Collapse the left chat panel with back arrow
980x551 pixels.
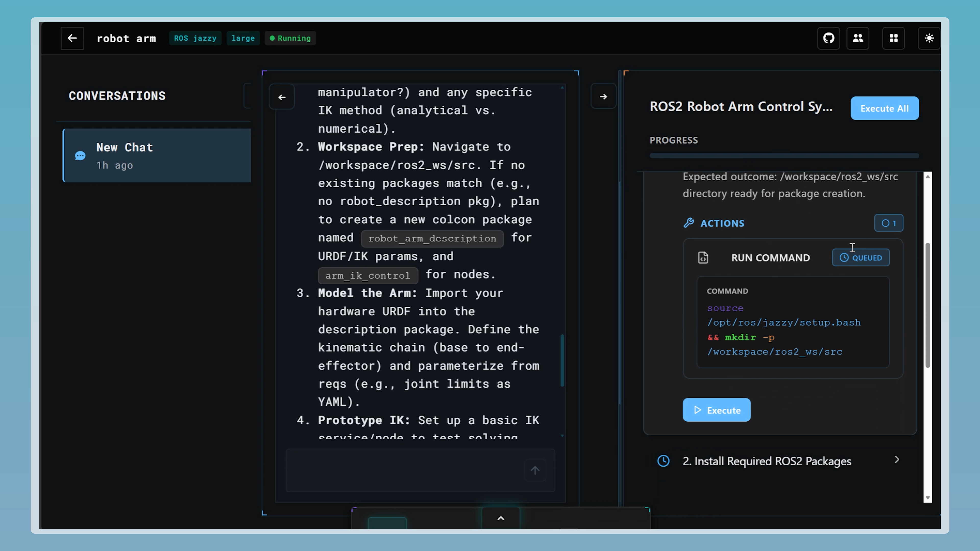281,97
